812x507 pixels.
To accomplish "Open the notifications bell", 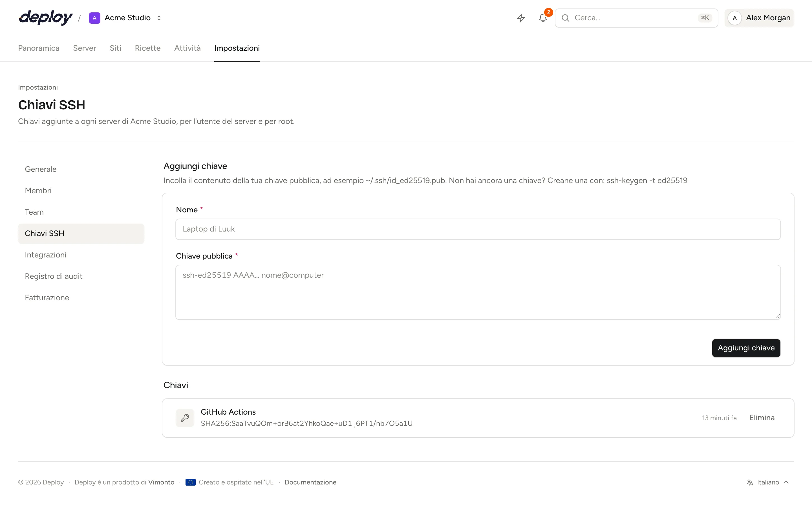I will [543, 18].
